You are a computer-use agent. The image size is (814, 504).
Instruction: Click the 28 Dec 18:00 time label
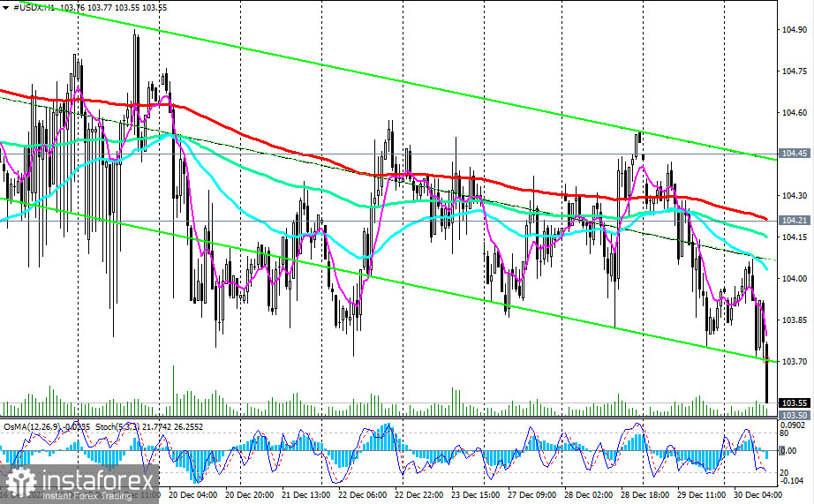click(x=644, y=494)
